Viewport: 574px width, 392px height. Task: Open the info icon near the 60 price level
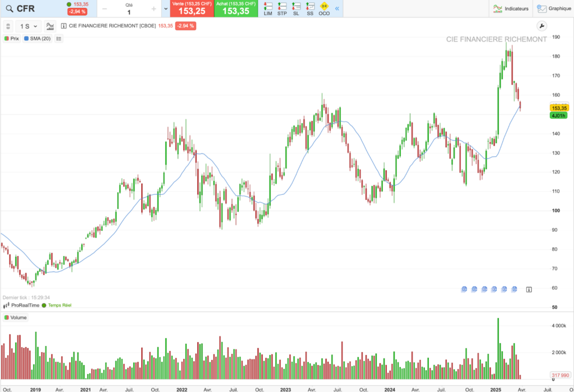click(529, 290)
